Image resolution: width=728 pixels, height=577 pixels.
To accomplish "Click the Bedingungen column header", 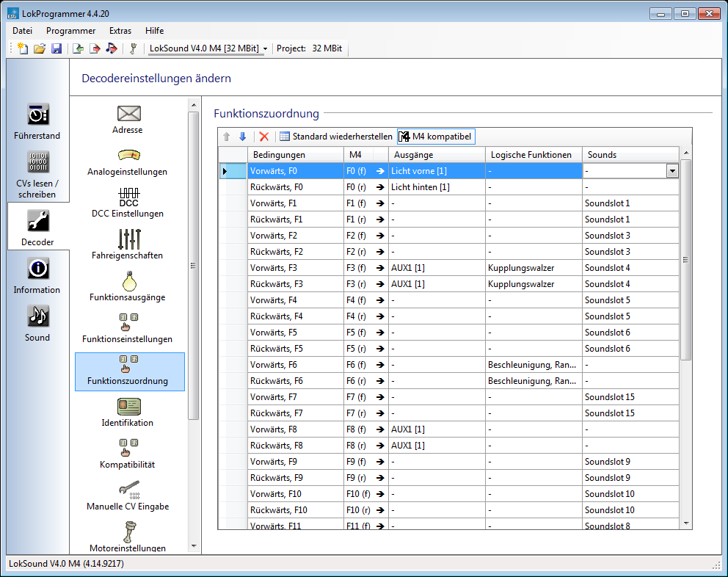I will coord(295,155).
